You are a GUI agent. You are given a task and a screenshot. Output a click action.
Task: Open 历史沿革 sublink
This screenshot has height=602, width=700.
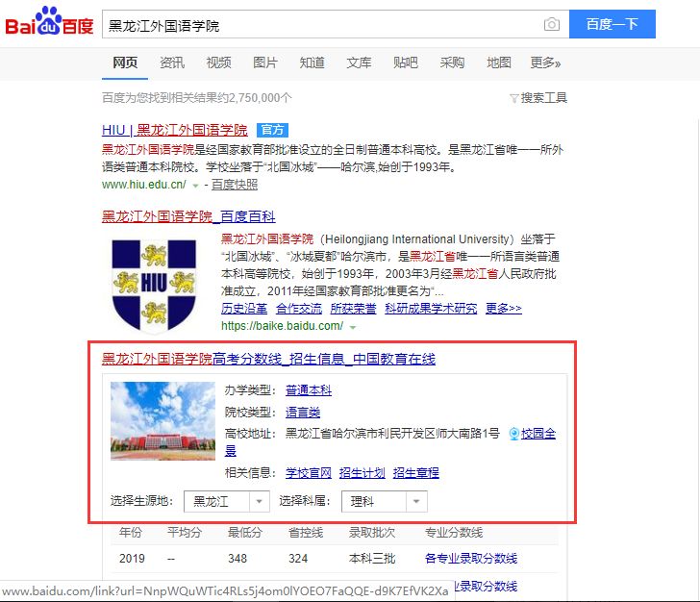(244, 309)
